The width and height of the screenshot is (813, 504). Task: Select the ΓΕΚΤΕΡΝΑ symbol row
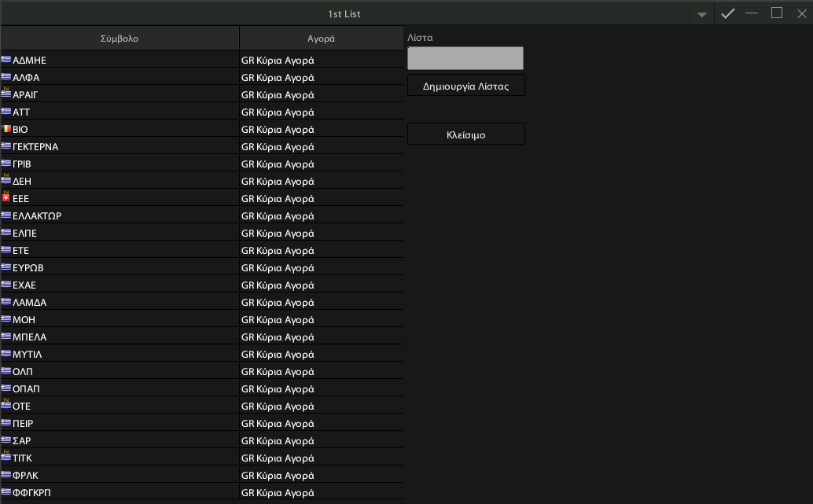coord(202,147)
